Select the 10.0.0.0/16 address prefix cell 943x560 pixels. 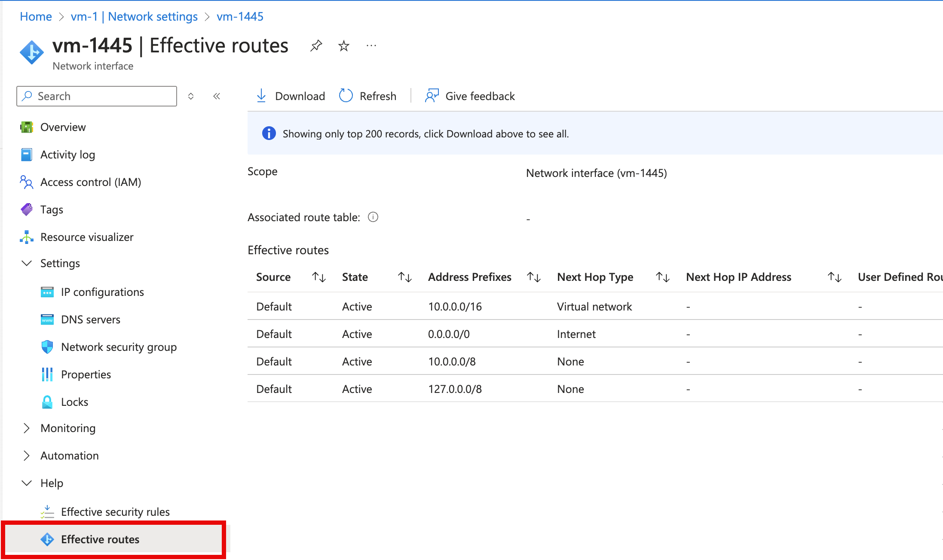point(455,307)
